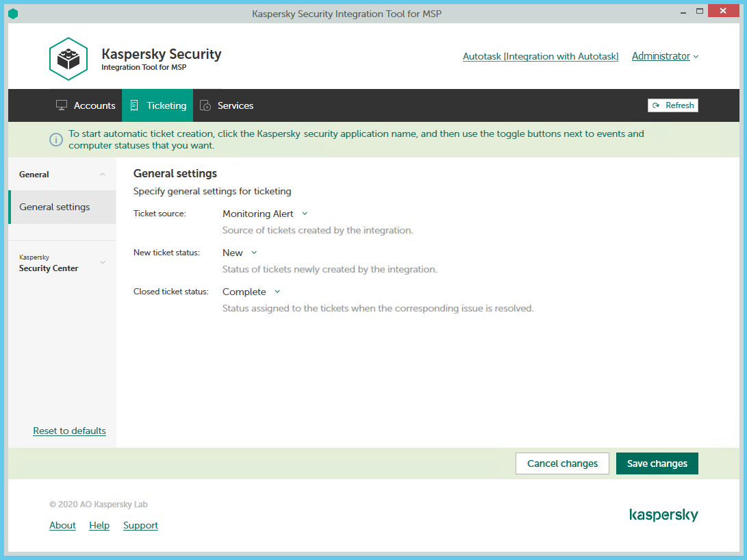The height and width of the screenshot is (560, 747).
Task: Click the Kaspersky Security hexagon logo
Action: pyautogui.click(x=68, y=58)
